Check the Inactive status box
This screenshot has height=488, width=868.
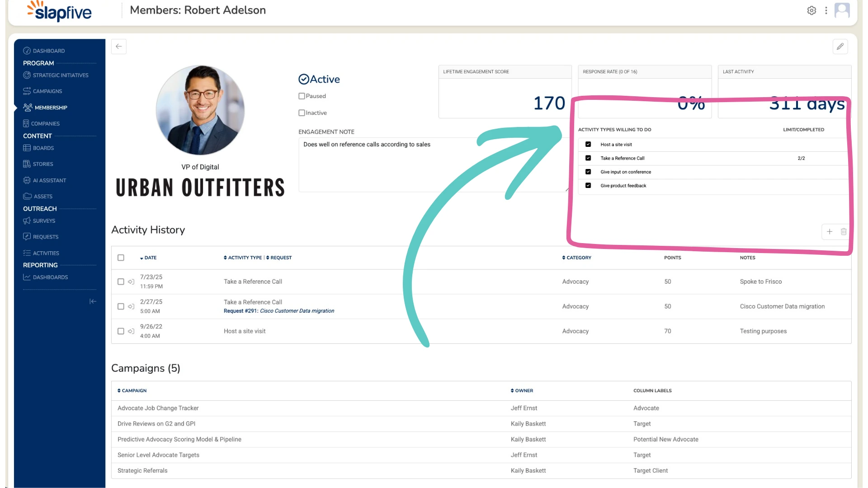tap(302, 113)
